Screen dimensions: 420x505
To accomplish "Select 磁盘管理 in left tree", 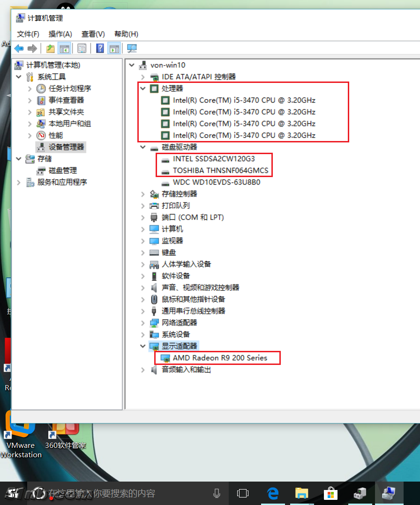I will [x=62, y=171].
